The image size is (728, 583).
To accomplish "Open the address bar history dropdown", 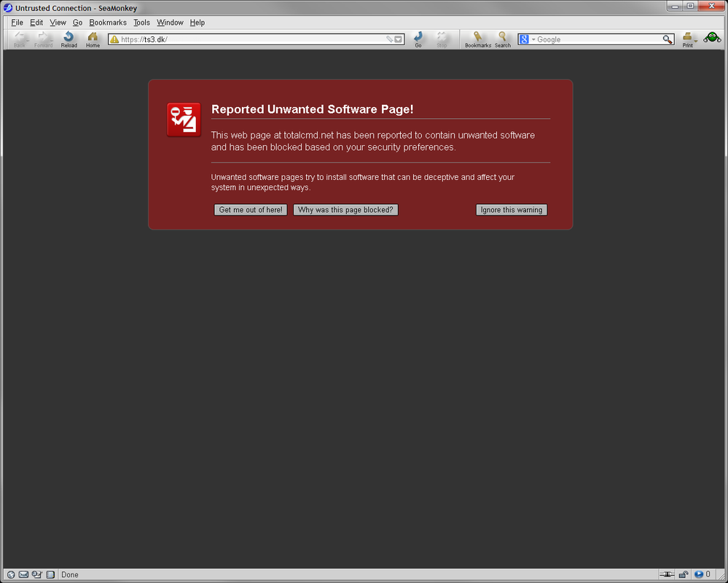I will click(x=399, y=39).
